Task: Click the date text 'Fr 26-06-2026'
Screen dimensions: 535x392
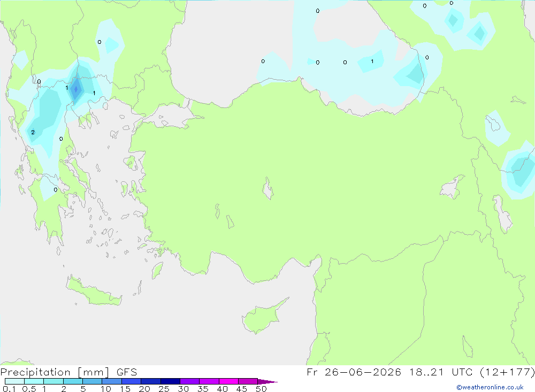Action: point(354,372)
